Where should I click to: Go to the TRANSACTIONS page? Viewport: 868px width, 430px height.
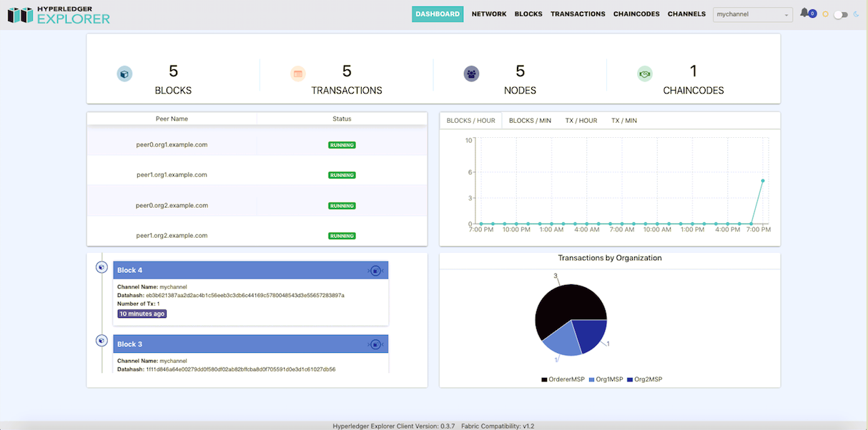578,14
